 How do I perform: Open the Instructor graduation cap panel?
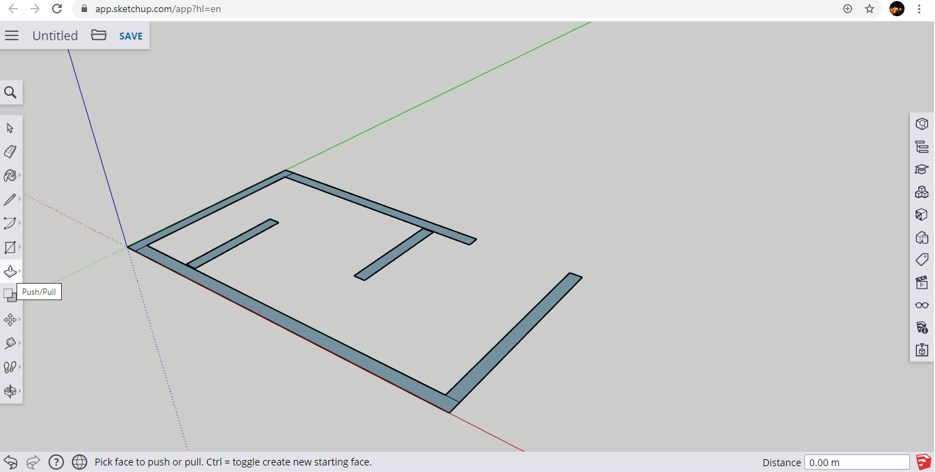click(922, 169)
